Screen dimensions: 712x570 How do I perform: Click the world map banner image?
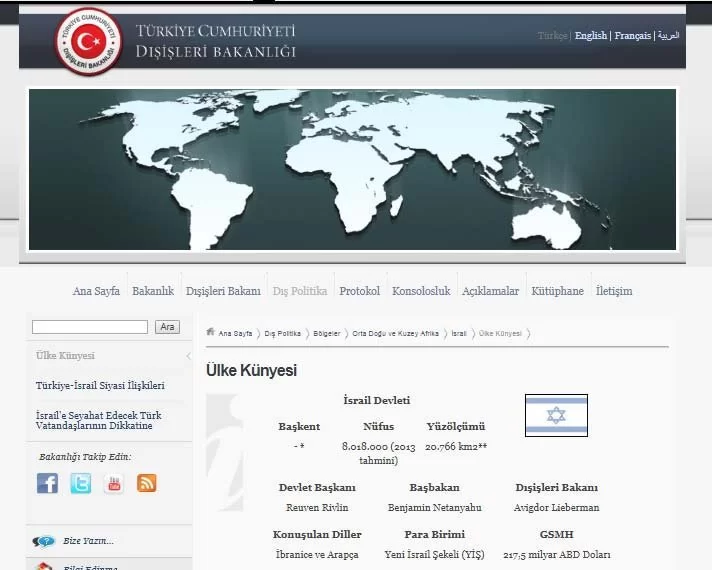(x=352, y=169)
